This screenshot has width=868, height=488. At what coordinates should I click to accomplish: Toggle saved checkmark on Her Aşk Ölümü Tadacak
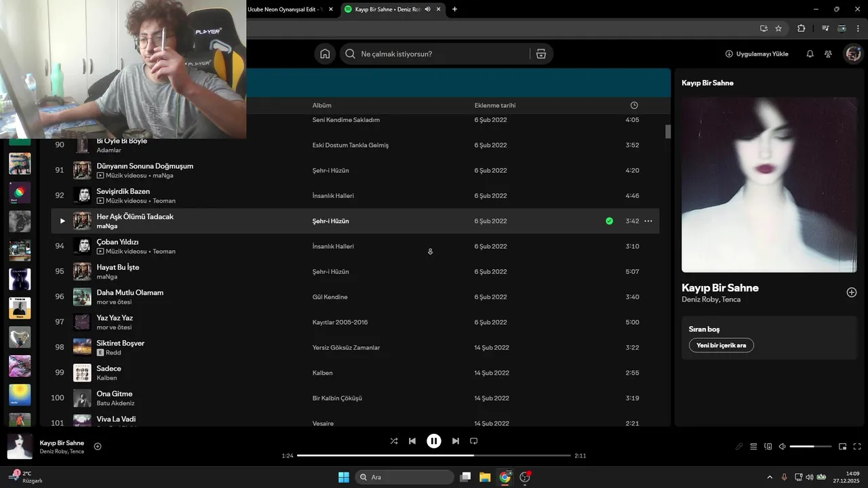pyautogui.click(x=609, y=221)
